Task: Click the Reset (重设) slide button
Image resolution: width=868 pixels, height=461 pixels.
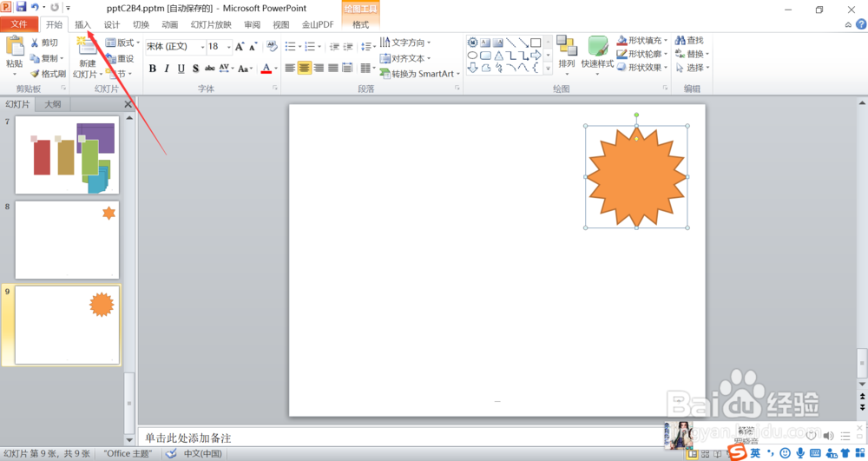Action: pyautogui.click(x=120, y=58)
